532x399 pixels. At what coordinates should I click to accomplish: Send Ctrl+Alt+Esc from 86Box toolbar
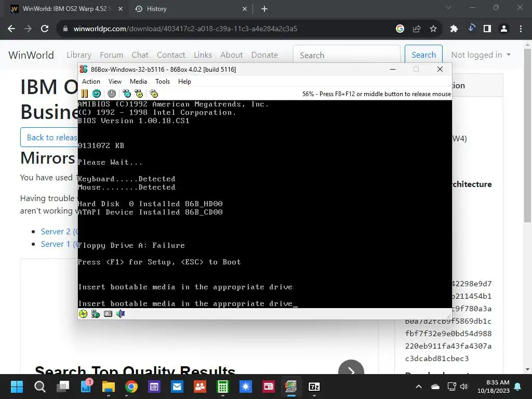point(139,94)
